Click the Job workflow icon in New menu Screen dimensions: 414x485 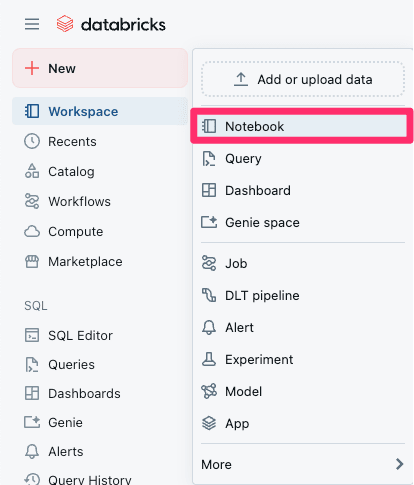point(209,263)
